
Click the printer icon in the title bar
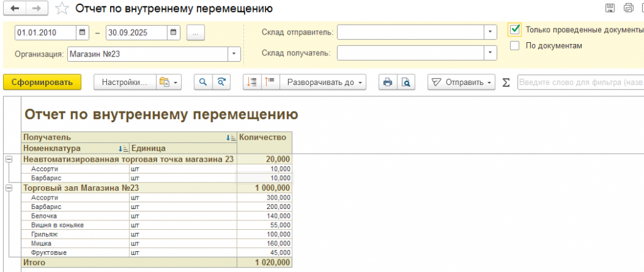pyautogui.click(x=628, y=8)
